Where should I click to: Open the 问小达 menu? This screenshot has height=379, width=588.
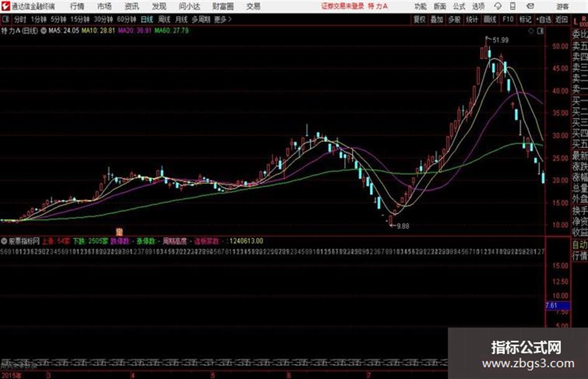189,6
